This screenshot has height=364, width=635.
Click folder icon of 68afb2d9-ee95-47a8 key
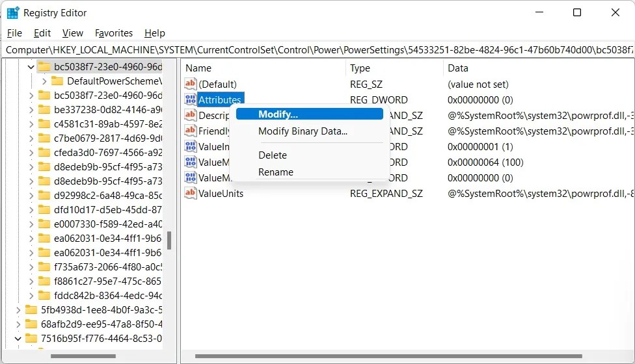tap(31, 324)
